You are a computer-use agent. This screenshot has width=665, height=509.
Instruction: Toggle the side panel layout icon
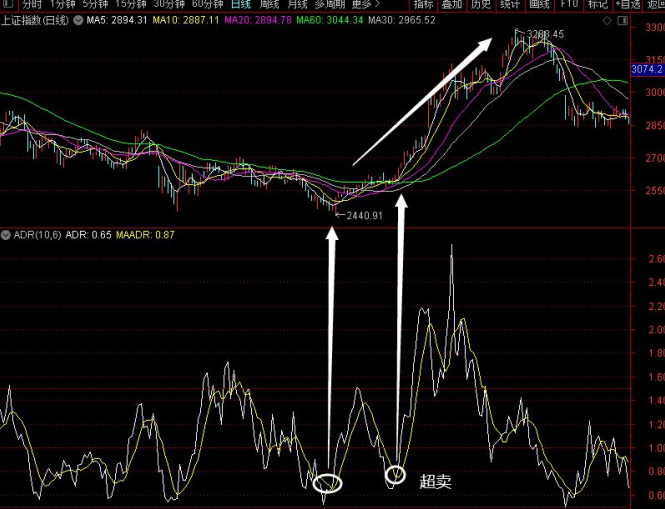[x=623, y=20]
